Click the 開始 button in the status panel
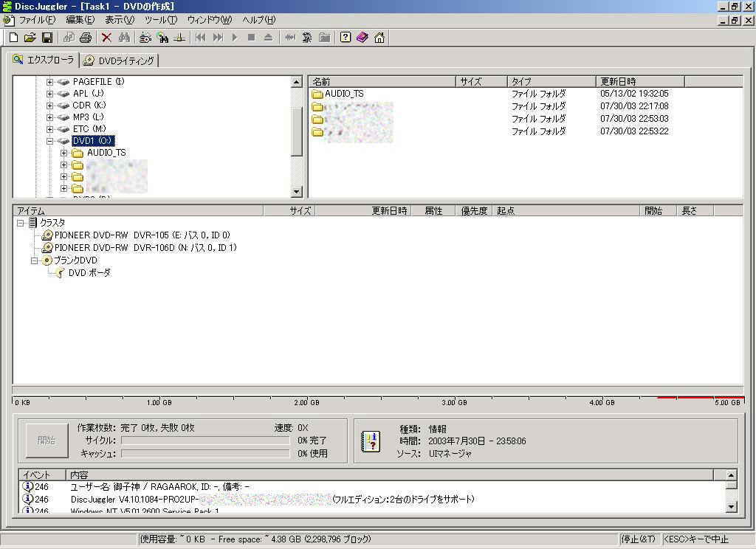756x549 pixels. (x=47, y=440)
